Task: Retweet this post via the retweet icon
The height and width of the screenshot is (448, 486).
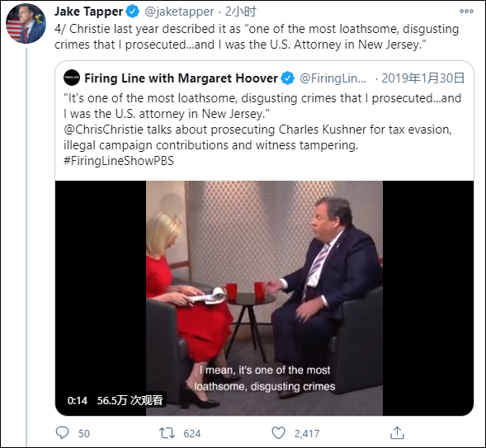Action: [167, 433]
